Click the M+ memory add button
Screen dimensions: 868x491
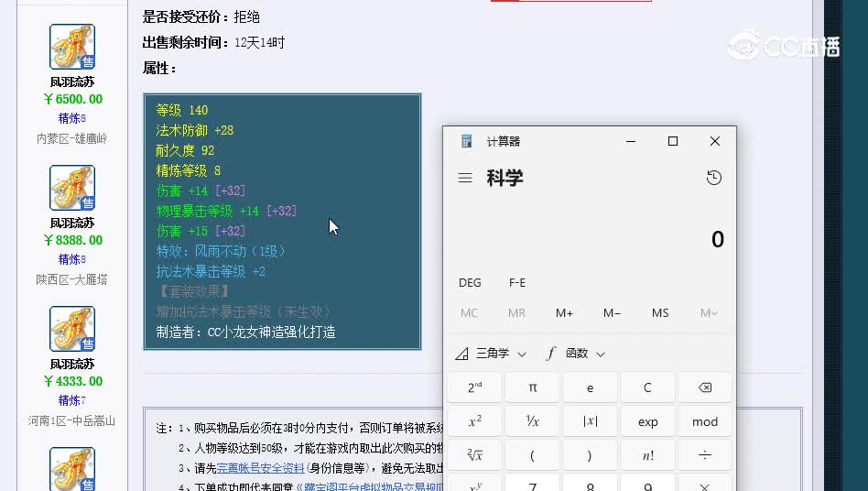point(564,313)
